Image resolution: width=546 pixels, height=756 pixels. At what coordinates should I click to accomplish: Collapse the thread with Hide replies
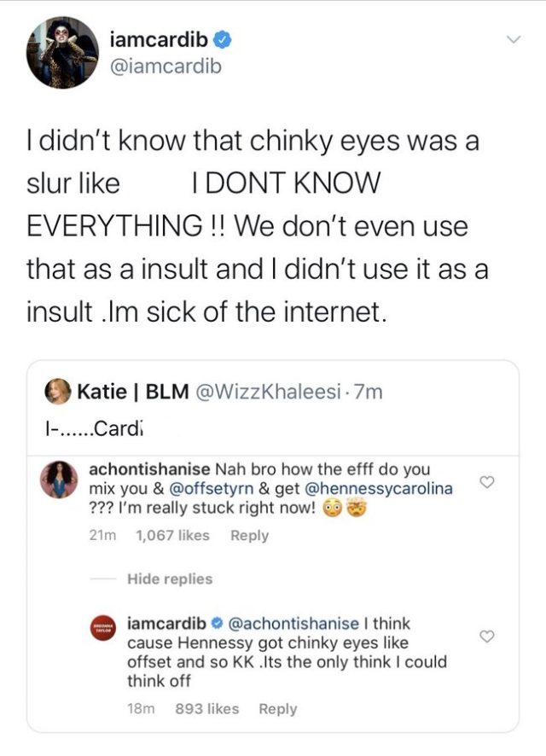point(169,579)
